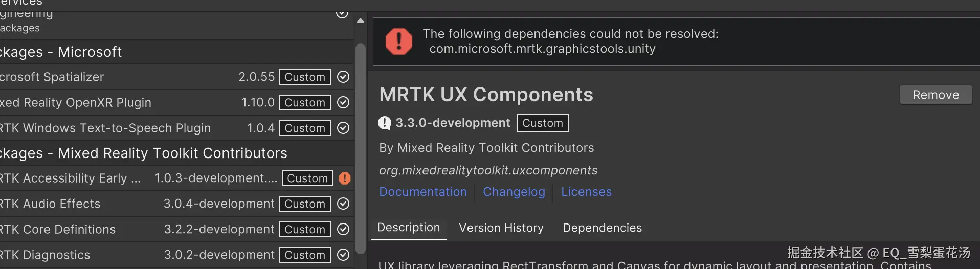Open the Changelog link
980x269 pixels.
coord(514,192)
